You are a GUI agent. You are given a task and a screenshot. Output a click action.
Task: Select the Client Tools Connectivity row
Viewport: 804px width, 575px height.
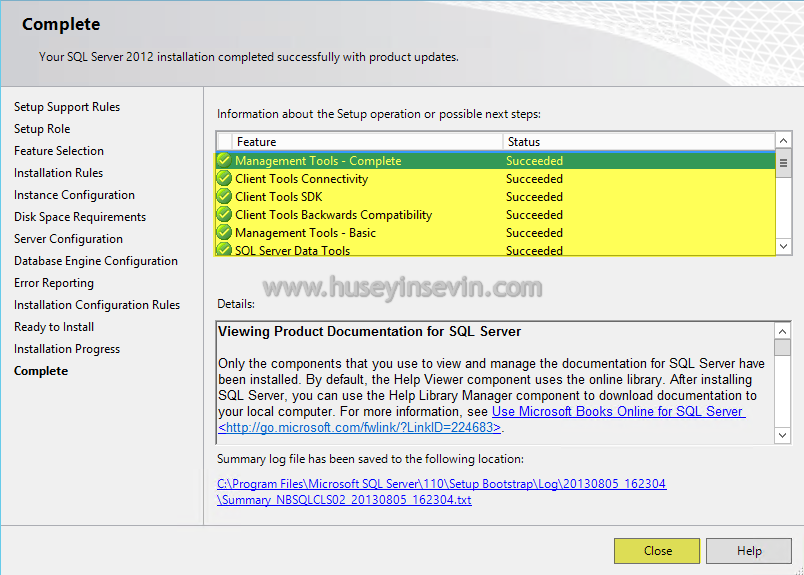tap(495, 179)
